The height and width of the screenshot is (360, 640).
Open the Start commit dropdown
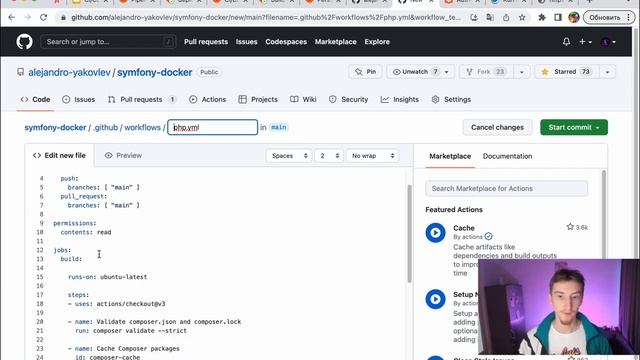pyautogui.click(x=574, y=127)
